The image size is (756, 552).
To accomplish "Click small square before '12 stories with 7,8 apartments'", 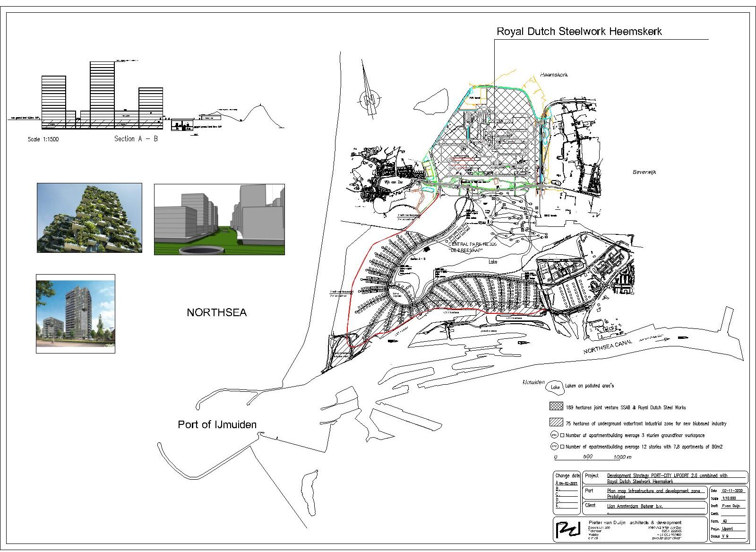I will 562,447.
